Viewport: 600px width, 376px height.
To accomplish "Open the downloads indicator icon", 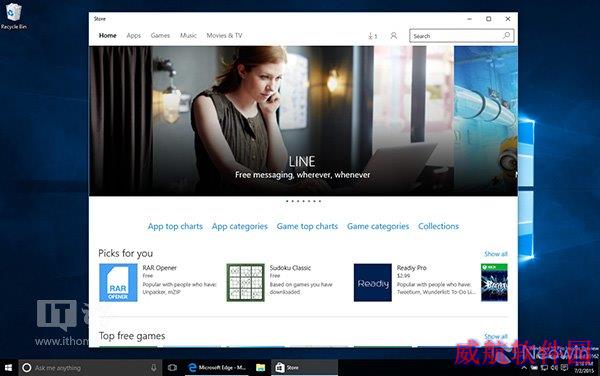I will [372, 36].
